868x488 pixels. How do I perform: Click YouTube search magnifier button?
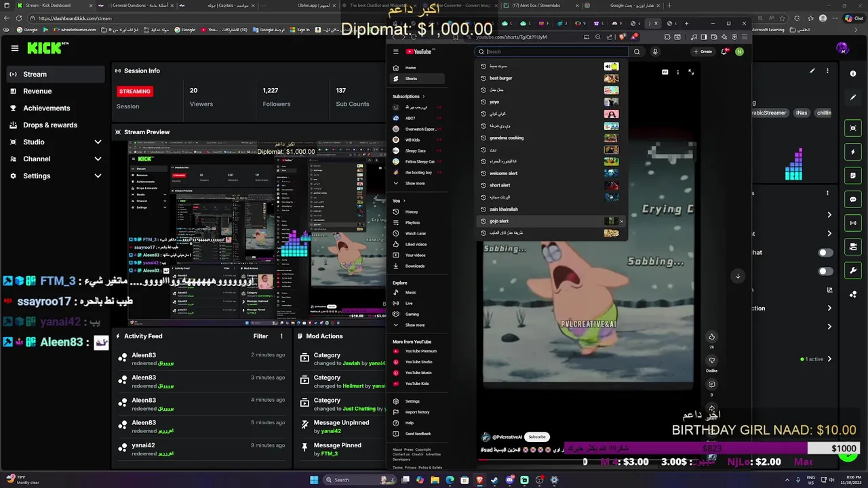point(637,52)
